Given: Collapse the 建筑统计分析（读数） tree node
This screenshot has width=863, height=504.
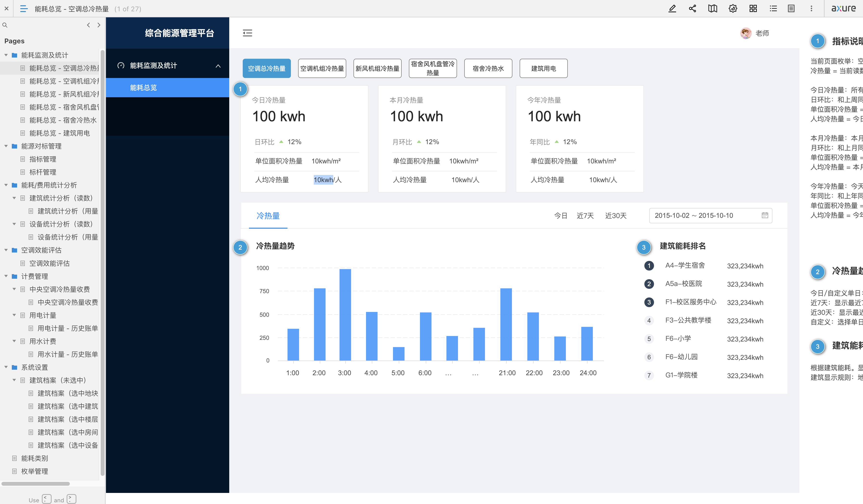Looking at the screenshot, I should click(14, 198).
